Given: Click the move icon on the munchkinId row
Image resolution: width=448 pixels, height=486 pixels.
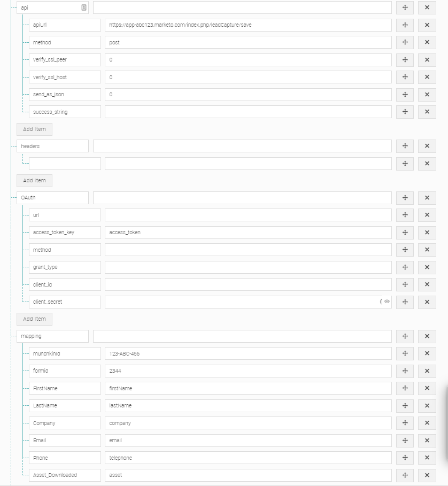Looking at the screenshot, I should 405,353.
